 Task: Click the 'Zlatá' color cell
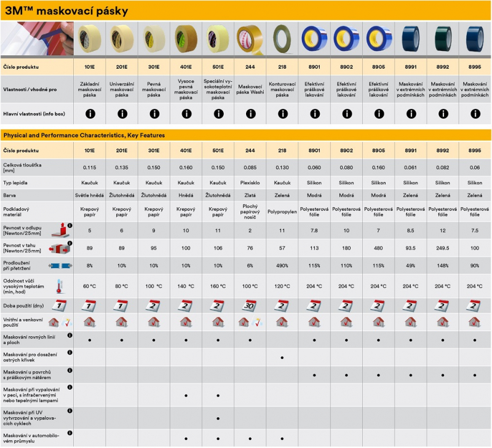[x=250, y=195]
